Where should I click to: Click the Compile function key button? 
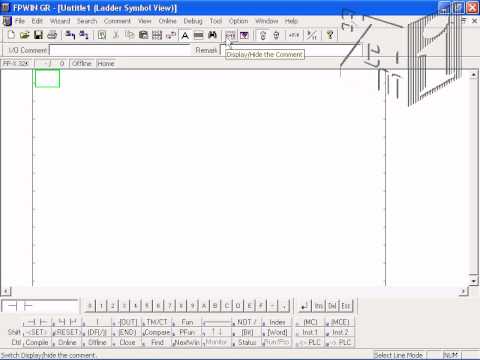(x=37, y=342)
